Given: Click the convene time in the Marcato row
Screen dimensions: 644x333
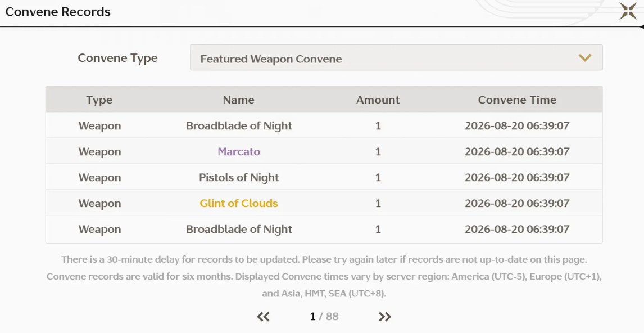Looking at the screenshot, I should coord(517,152).
